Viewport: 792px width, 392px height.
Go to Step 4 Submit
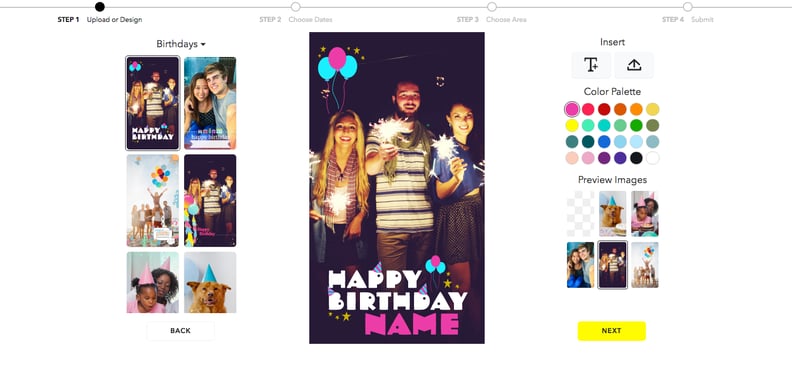(687, 7)
